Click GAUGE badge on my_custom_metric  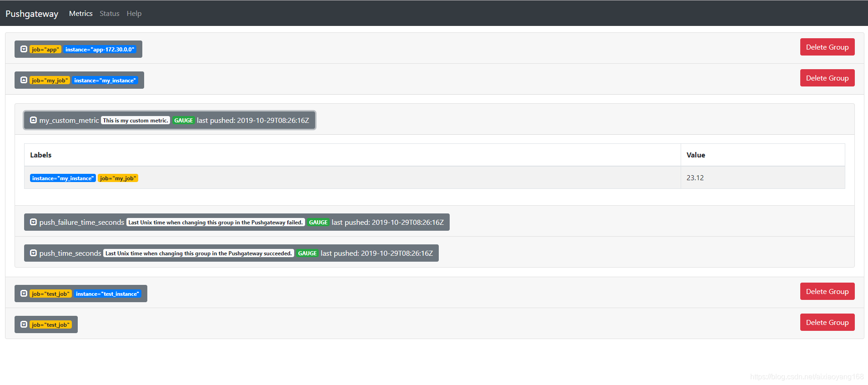184,121
